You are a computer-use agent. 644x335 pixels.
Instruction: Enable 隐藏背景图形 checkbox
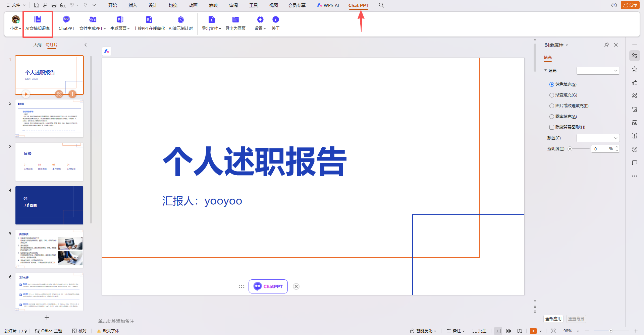(552, 127)
